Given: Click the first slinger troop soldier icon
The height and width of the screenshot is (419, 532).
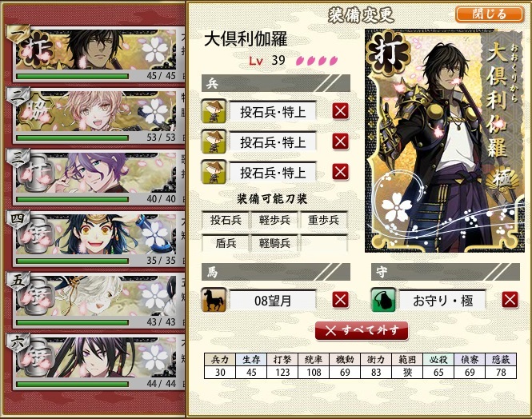Looking at the screenshot, I should coord(214,111).
